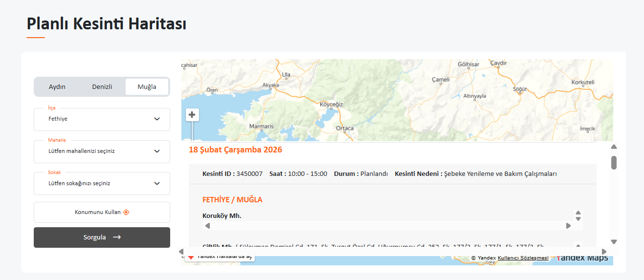This screenshot has height=280, width=644.
Task: Click the down arrow of outage list scrollbar
Action: pos(614,242)
